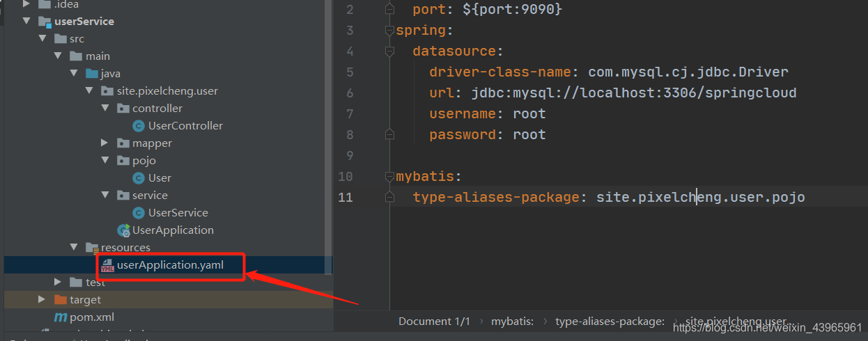Click the mybatis: breadcrumb
Viewport: 868px width, 341px height.
tap(512, 321)
